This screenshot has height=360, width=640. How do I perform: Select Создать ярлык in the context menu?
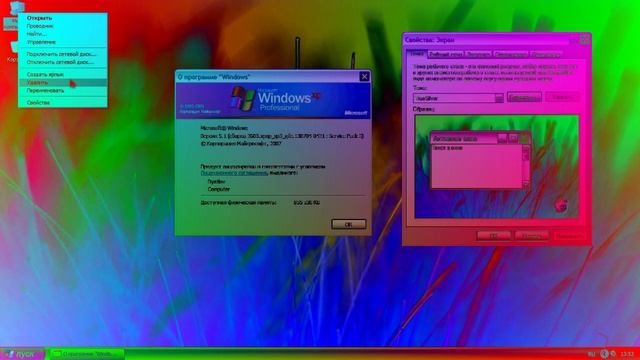click(x=63, y=74)
